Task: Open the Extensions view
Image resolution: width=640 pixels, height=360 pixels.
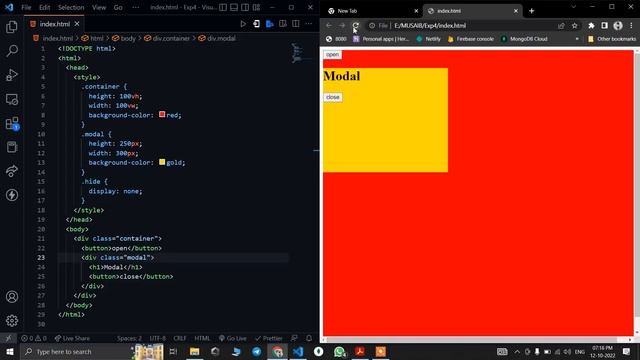Action: [x=12, y=123]
